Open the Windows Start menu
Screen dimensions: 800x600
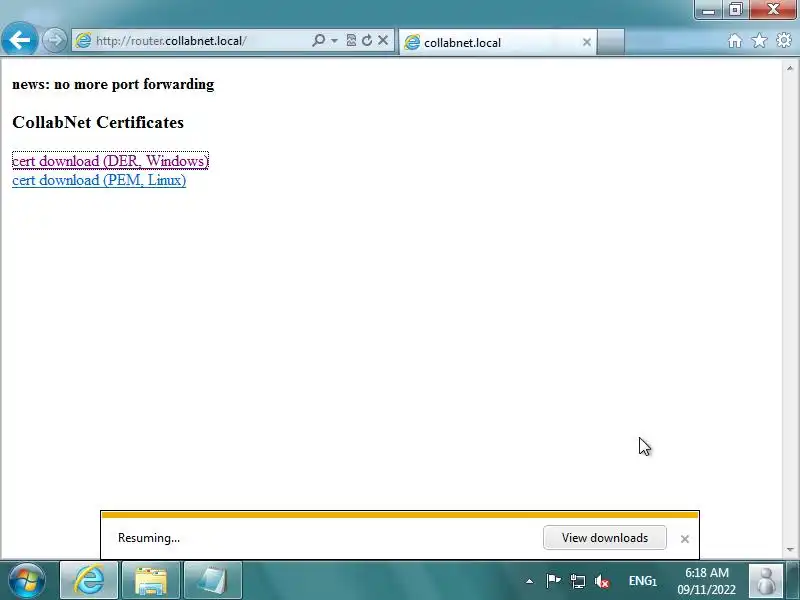click(x=27, y=581)
